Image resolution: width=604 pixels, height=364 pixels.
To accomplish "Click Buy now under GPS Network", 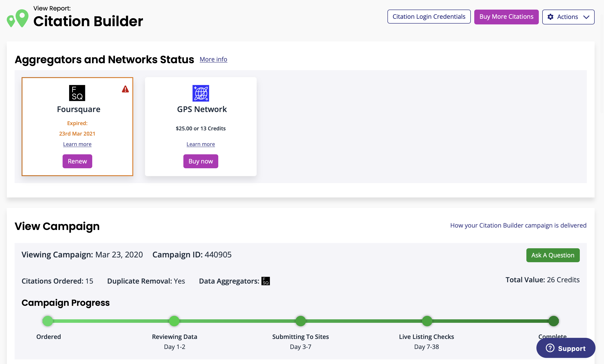I will (201, 161).
